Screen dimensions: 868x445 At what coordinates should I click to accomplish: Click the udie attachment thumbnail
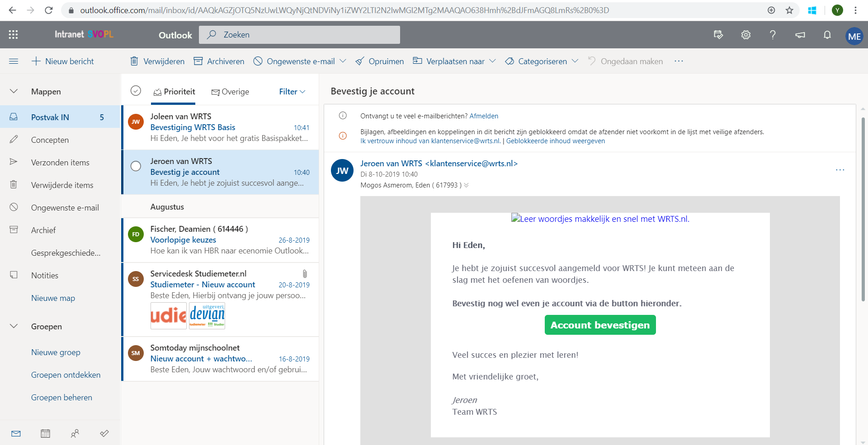[x=168, y=316]
